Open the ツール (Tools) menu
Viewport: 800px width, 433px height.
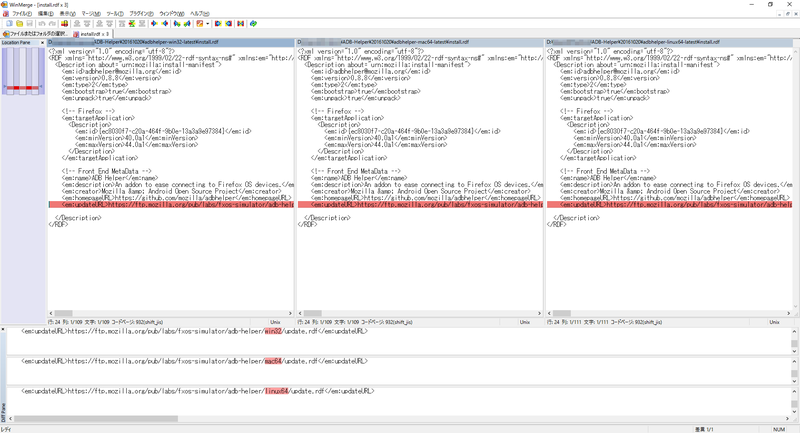pyautogui.click(x=115, y=14)
